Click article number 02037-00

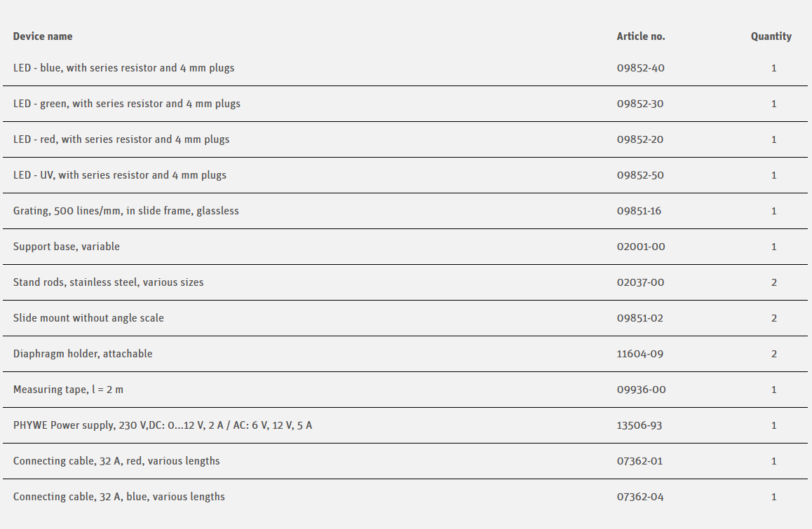click(640, 282)
